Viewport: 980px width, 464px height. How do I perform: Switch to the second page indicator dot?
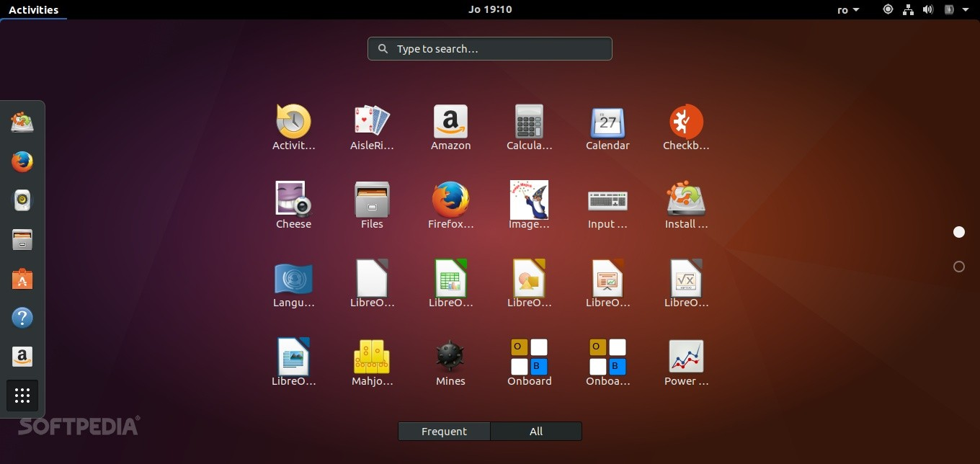[959, 267]
